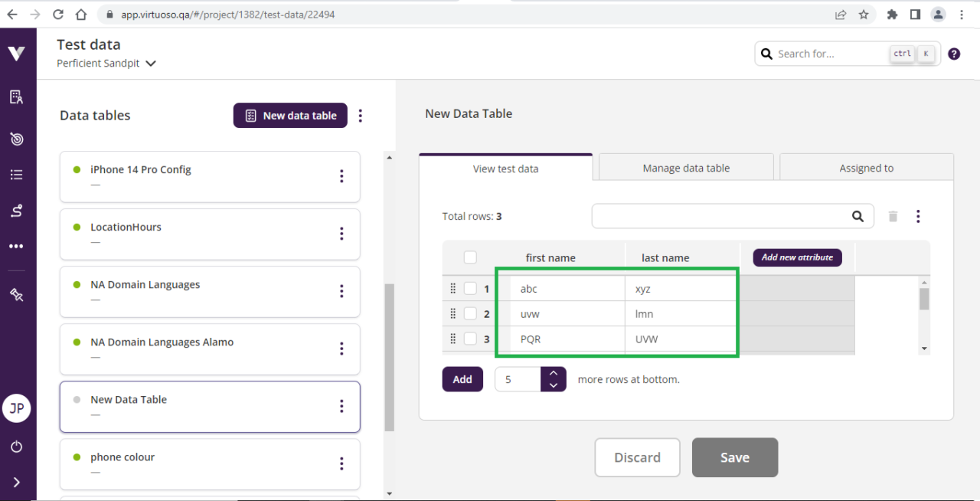Switch to the Manage data table tab
The width and height of the screenshot is (980, 501).
685,167
